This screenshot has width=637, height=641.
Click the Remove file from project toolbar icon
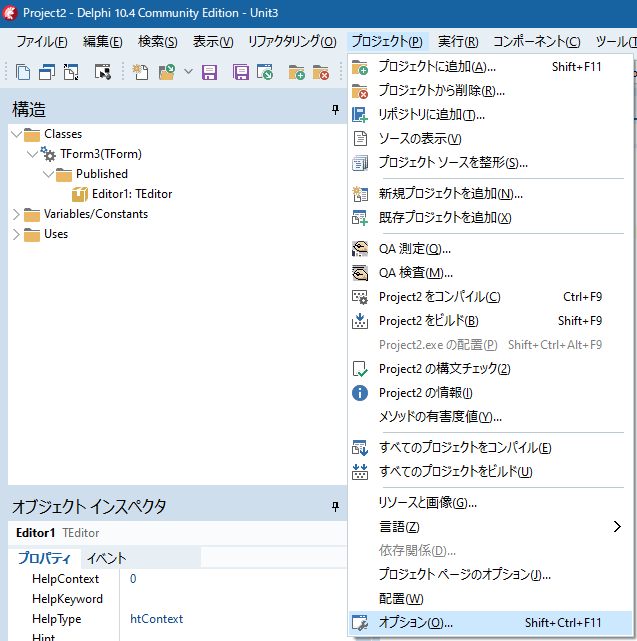click(321, 72)
